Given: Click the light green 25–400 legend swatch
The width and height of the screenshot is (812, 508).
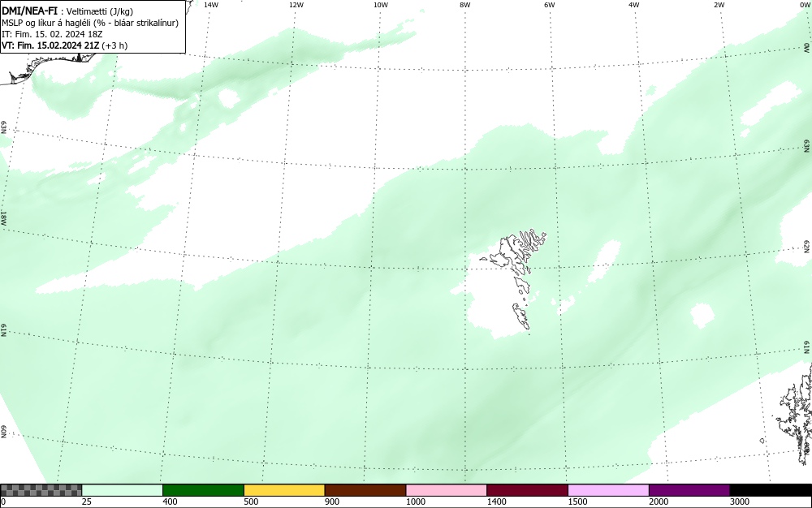Looking at the screenshot, I should tap(123, 490).
